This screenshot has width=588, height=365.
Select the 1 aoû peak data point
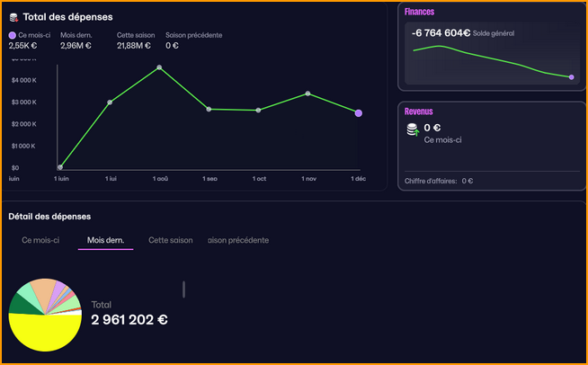(x=159, y=67)
